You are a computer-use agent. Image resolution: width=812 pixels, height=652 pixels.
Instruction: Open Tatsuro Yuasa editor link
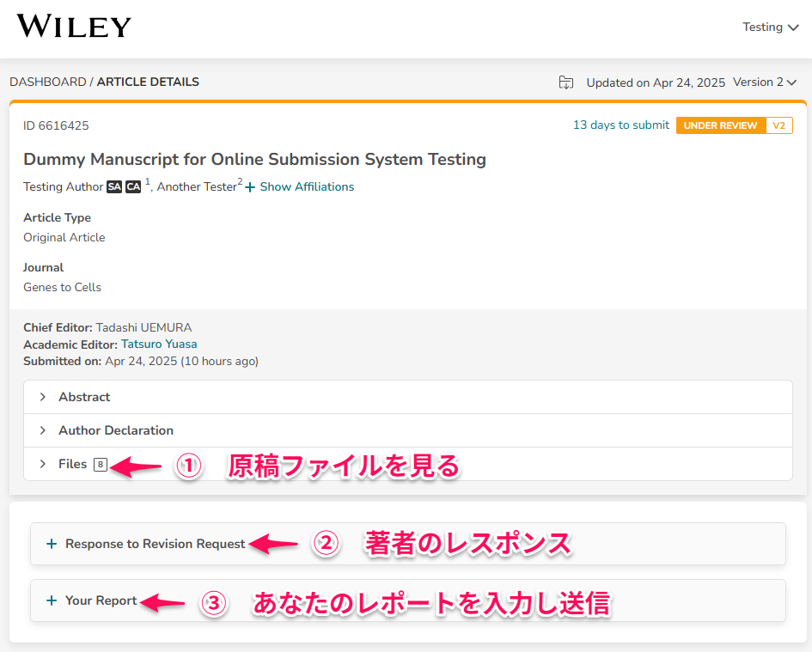[159, 344]
